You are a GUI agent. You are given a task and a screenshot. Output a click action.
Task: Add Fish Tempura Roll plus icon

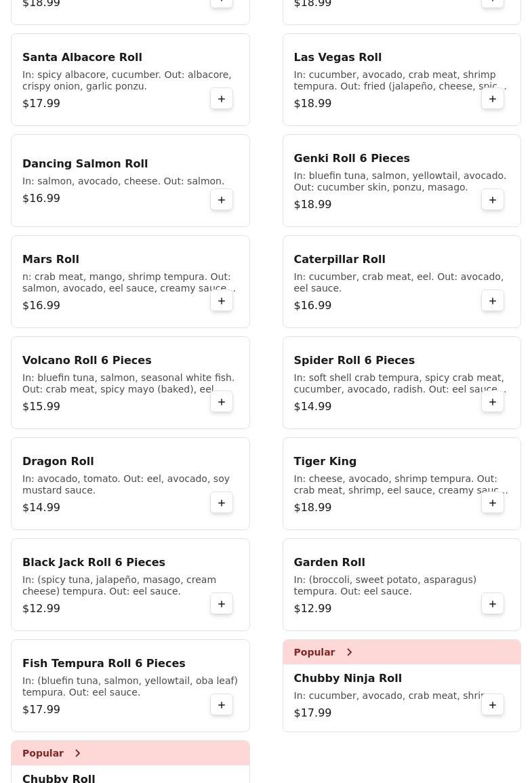(x=222, y=704)
